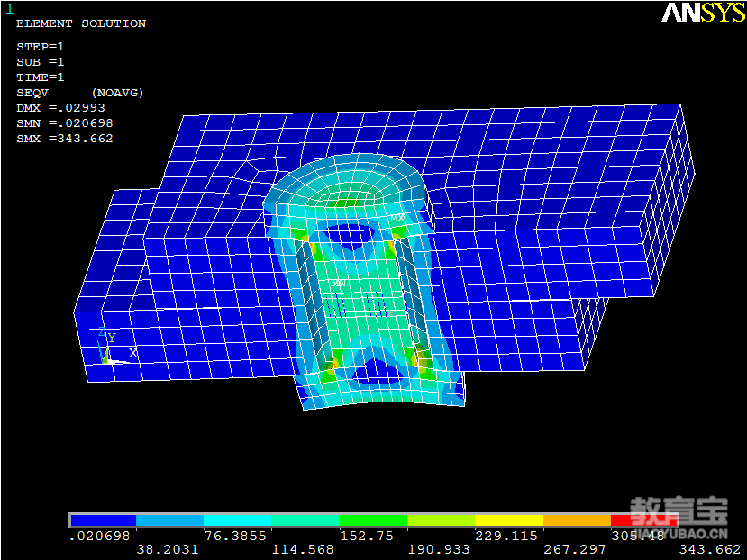The height and width of the screenshot is (560, 747).
Task: Select the MX maximum stress marker
Action: pos(397,219)
